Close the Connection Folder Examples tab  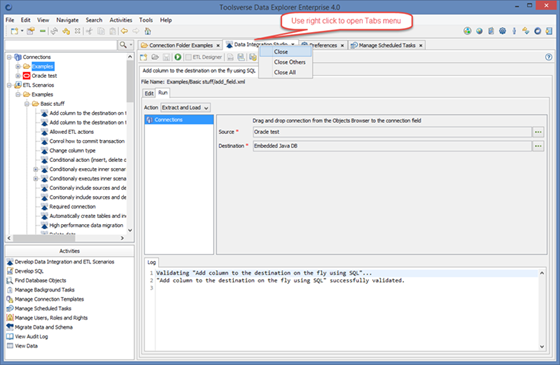[x=218, y=45]
